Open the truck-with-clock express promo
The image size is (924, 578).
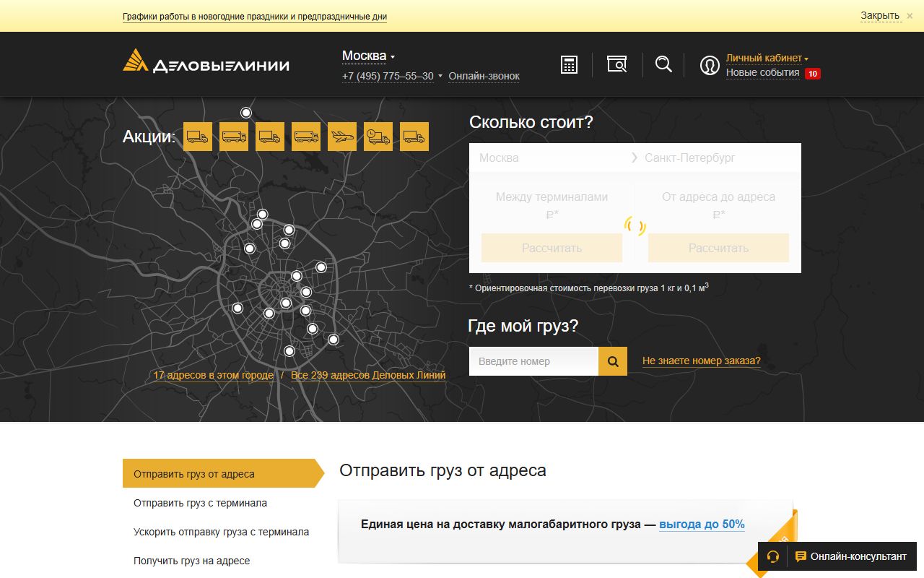click(x=378, y=137)
